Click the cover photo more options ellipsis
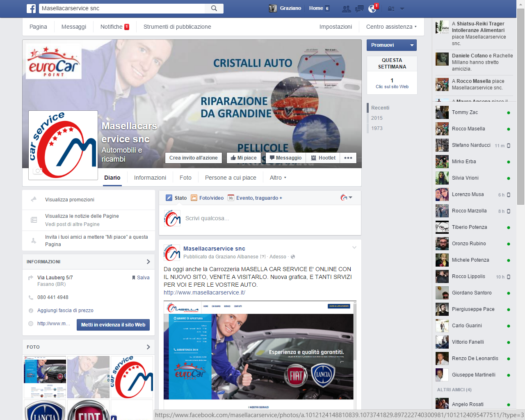 click(348, 158)
